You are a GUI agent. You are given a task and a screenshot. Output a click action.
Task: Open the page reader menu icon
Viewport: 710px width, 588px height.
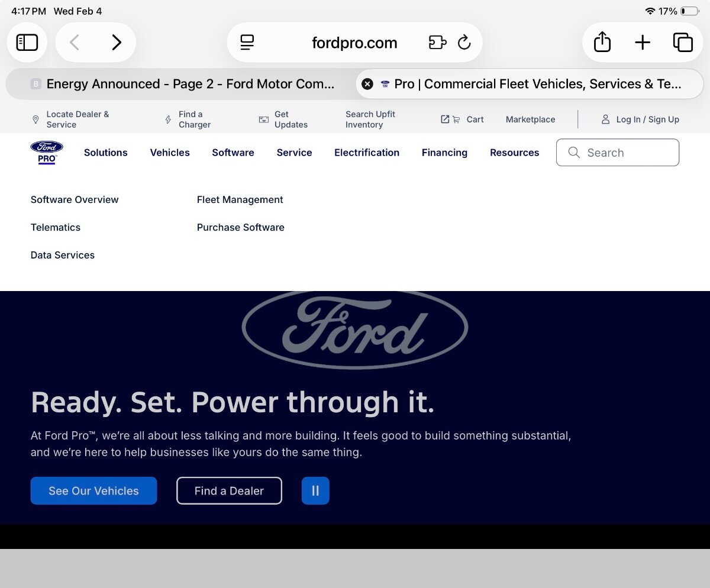(247, 43)
